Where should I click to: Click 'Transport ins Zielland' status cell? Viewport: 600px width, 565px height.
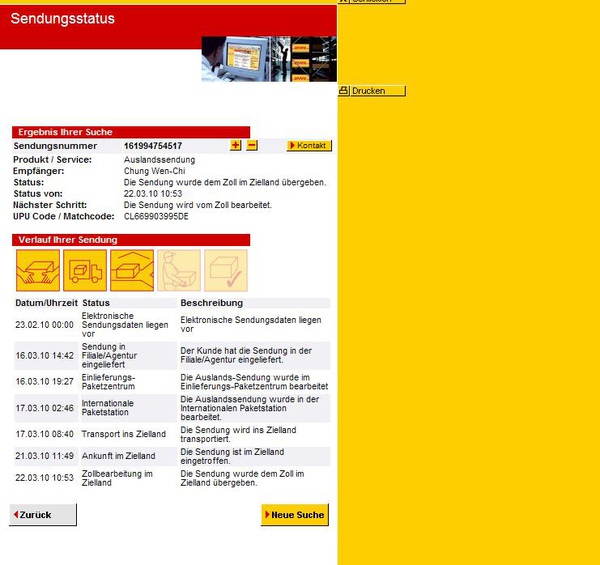coord(124,434)
